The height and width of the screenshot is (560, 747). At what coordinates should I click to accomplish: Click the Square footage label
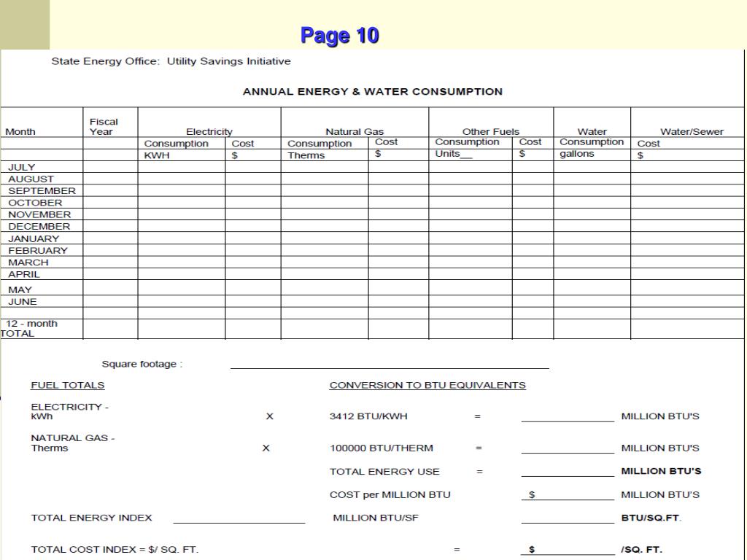tap(142, 365)
